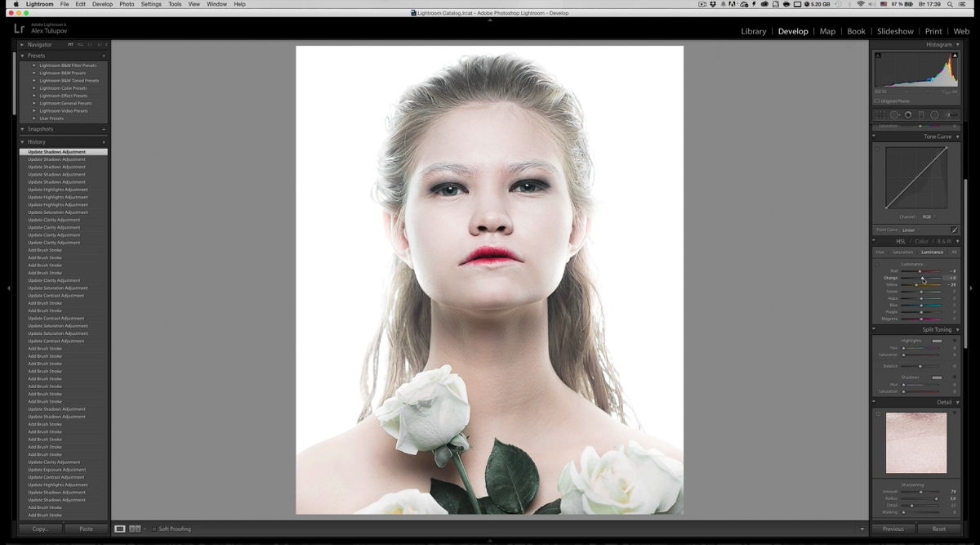Adjust the Sharpening Amount slider
980x545 pixels.
921,492
